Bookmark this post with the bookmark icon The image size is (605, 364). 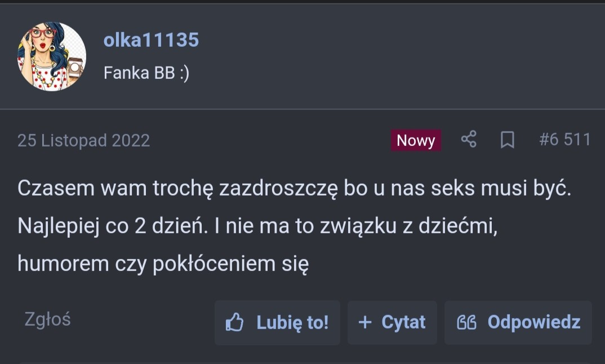(x=507, y=140)
